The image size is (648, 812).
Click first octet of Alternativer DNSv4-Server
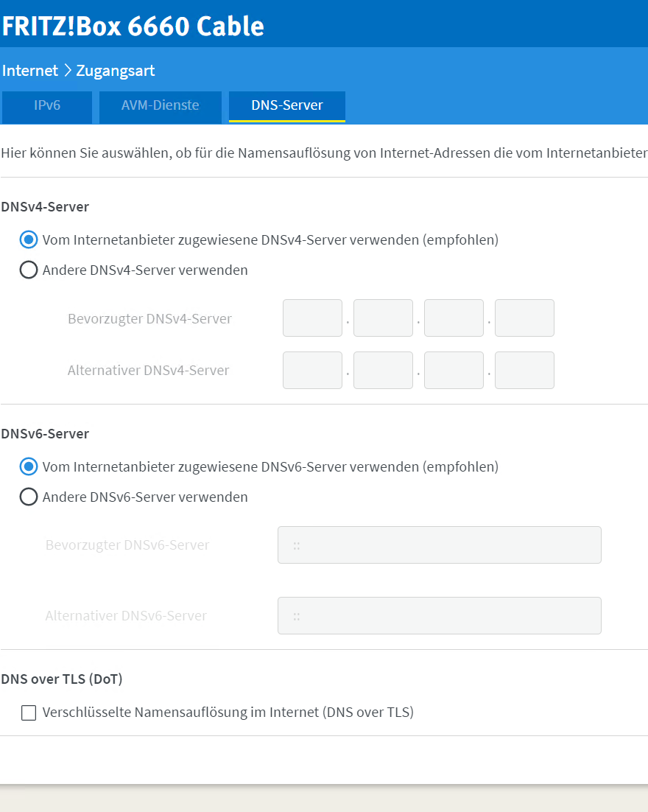tap(313, 371)
